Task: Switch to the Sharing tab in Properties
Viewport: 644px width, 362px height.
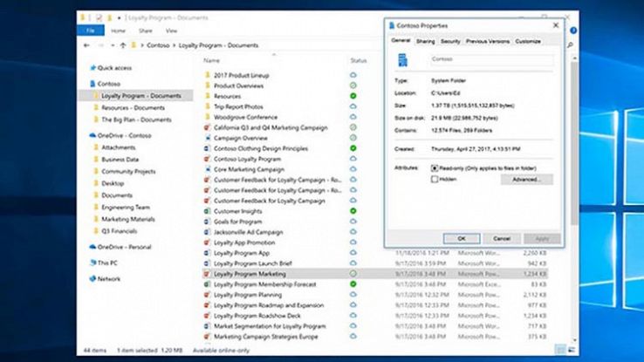Action: [426, 42]
